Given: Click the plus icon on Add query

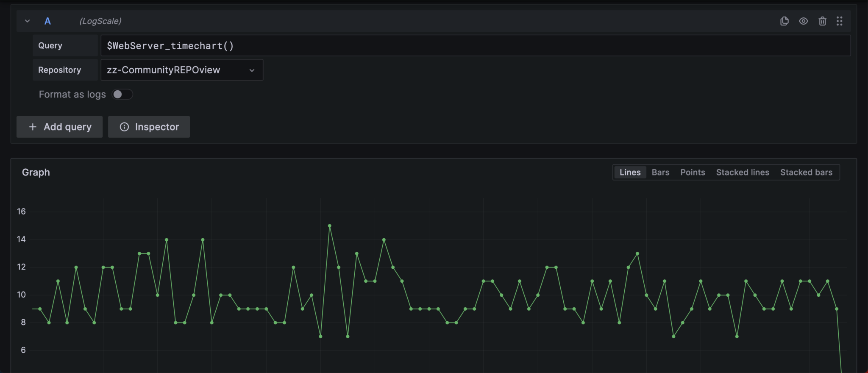Looking at the screenshot, I should (x=33, y=127).
